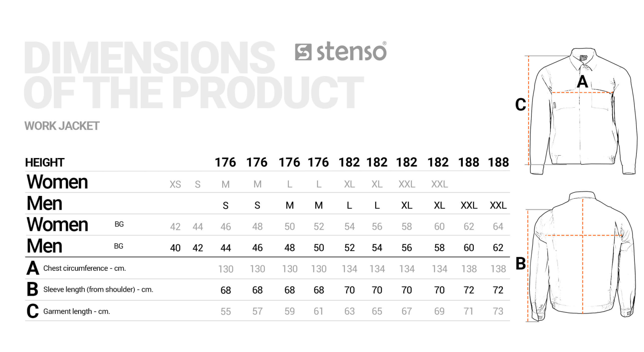Click the stenso brand name wordmark

[x=351, y=52]
